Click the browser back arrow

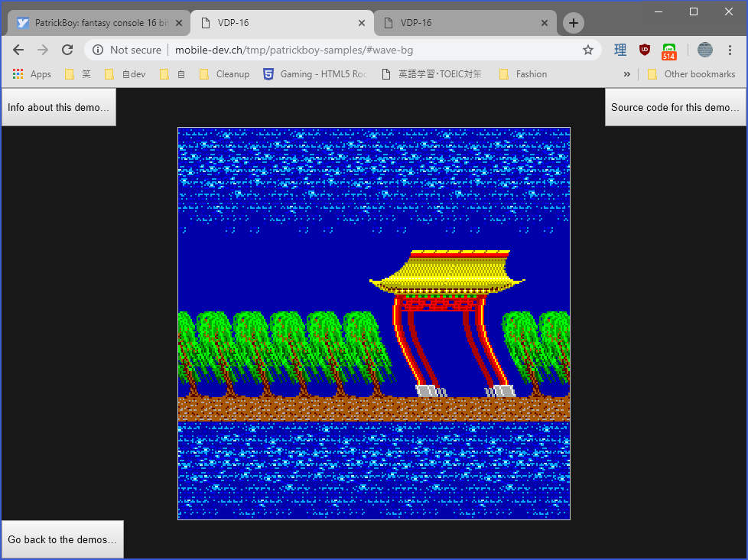pos(18,50)
